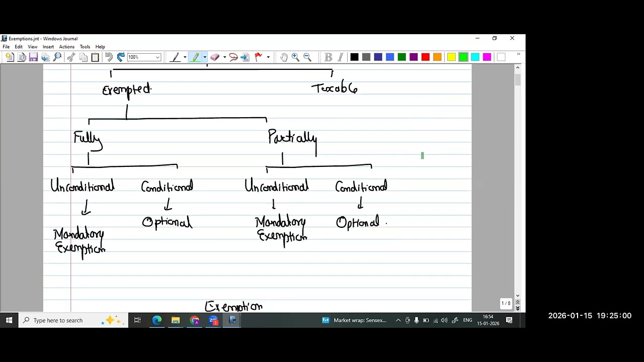Open the zoom level 100% dropdown

pyautogui.click(x=157, y=57)
